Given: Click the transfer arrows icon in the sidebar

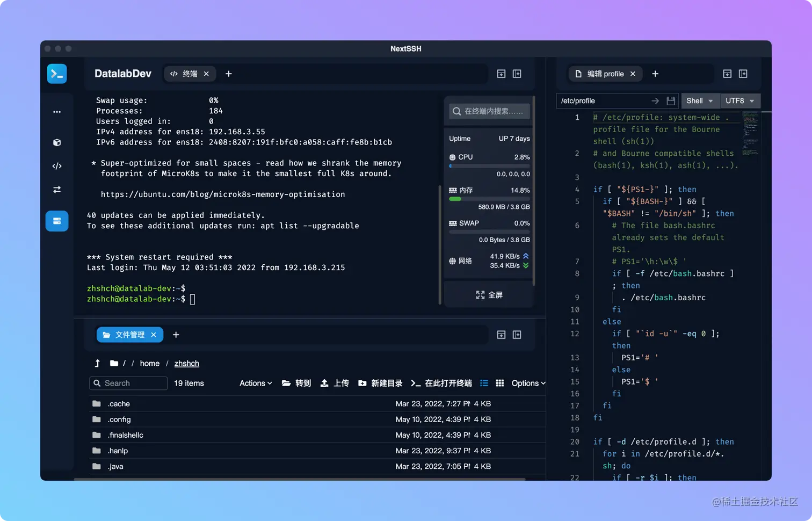Looking at the screenshot, I should (x=57, y=189).
